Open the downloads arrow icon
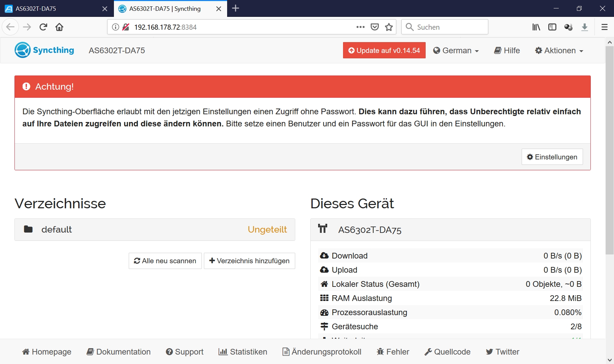 pyautogui.click(x=585, y=27)
